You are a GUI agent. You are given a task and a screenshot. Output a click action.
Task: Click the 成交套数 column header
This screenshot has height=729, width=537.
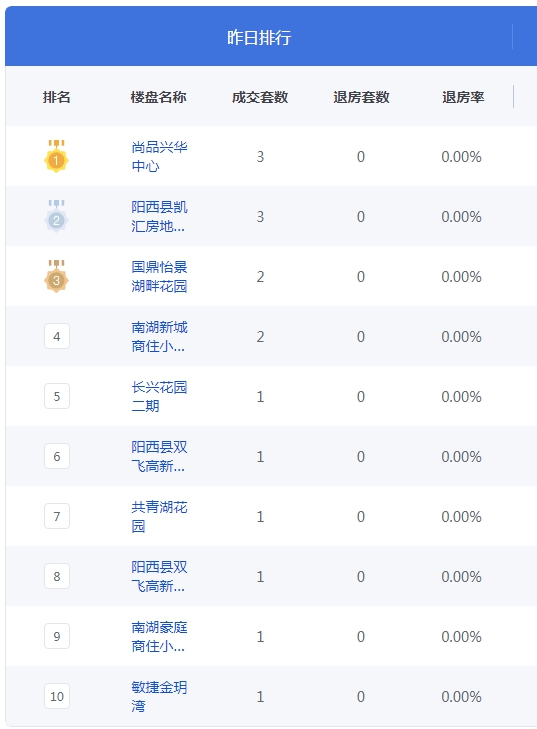pos(260,97)
